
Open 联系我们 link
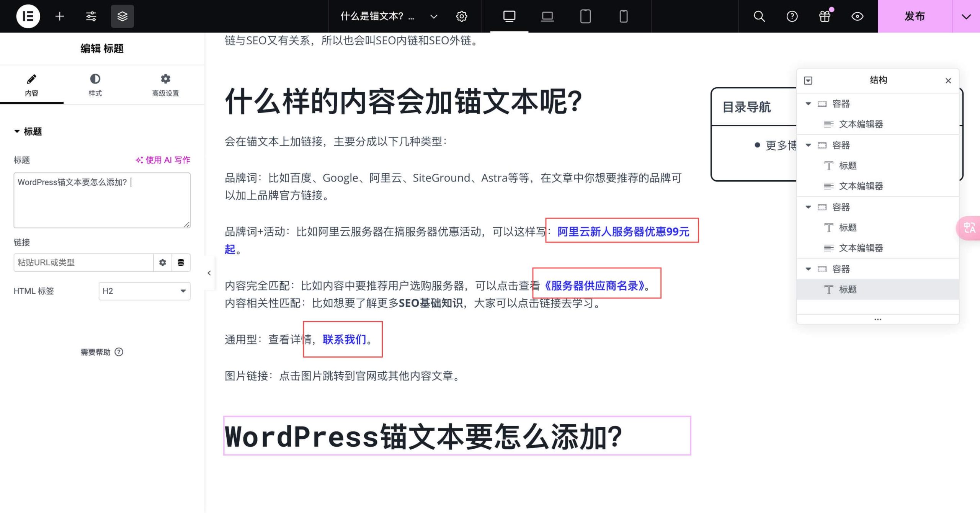[345, 339]
